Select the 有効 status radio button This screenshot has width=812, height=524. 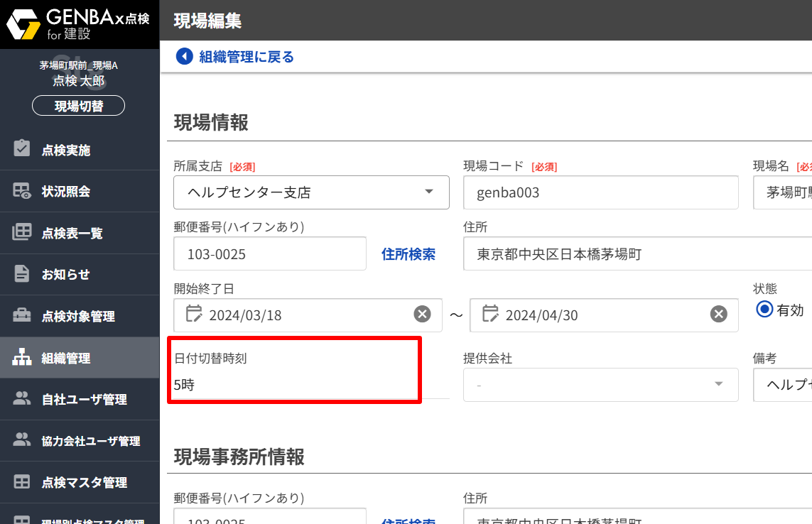764,310
